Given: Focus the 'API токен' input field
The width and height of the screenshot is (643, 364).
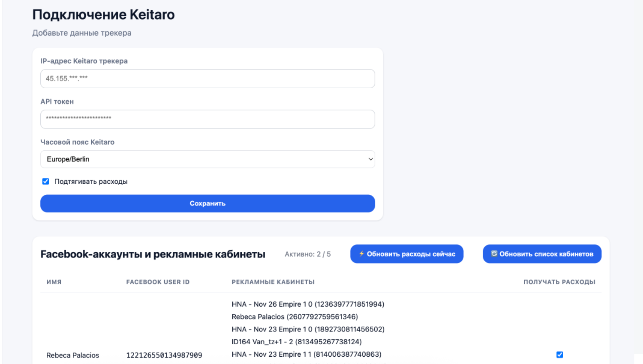Looking at the screenshot, I should tap(207, 119).
